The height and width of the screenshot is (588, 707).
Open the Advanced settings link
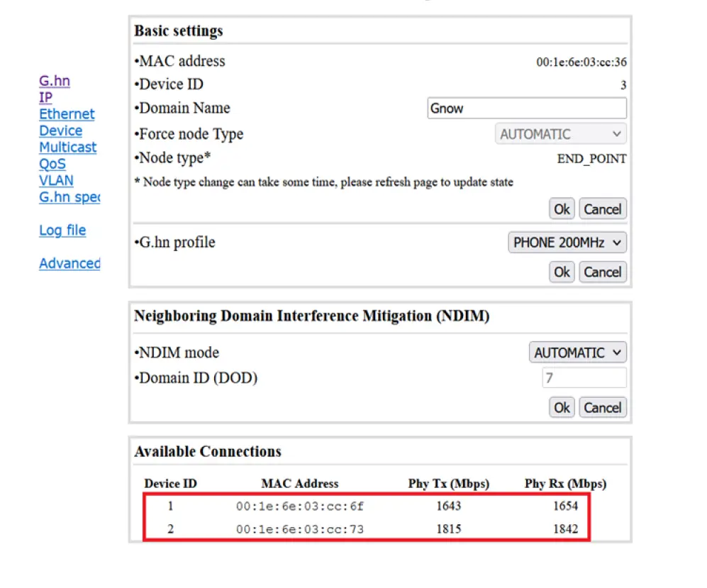pos(69,263)
